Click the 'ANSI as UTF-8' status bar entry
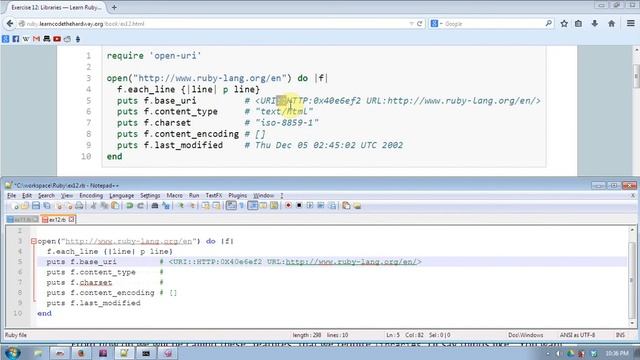Screen dimensions: 640x360 click(x=577, y=335)
